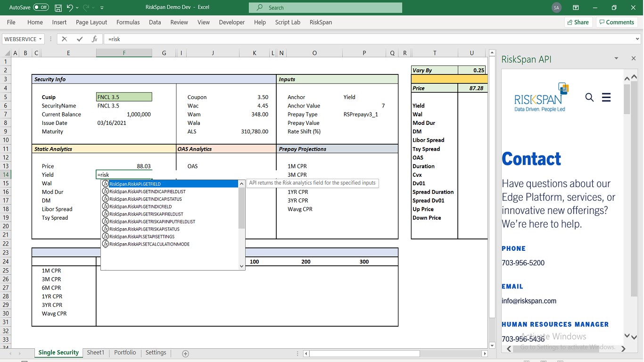The width and height of the screenshot is (644, 362).
Task: Add a new sheet with plus icon
Action: point(185,354)
